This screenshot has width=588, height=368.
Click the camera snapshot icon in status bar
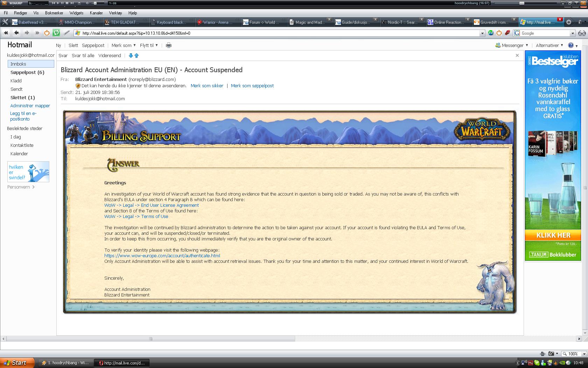[x=551, y=354]
